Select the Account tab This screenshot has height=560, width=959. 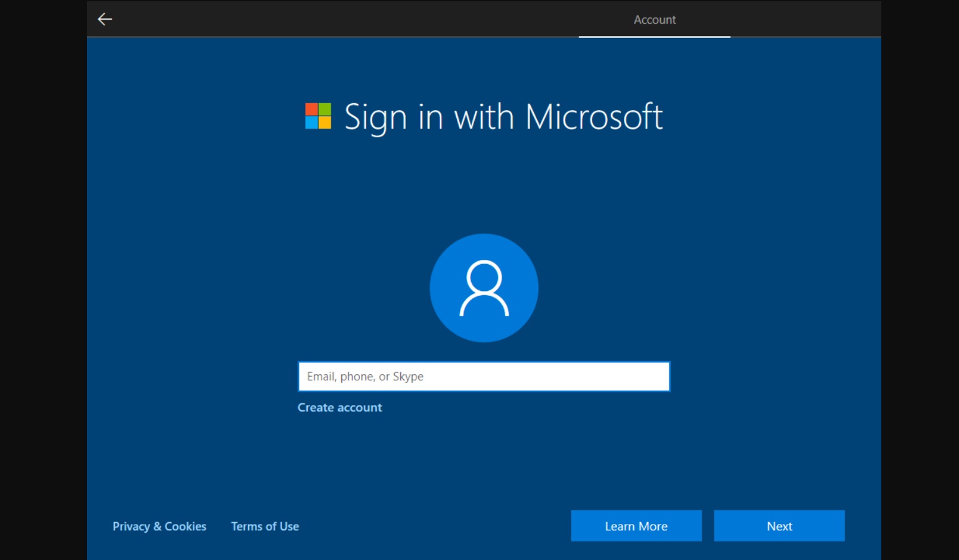pyautogui.click(x=654, y=20)
